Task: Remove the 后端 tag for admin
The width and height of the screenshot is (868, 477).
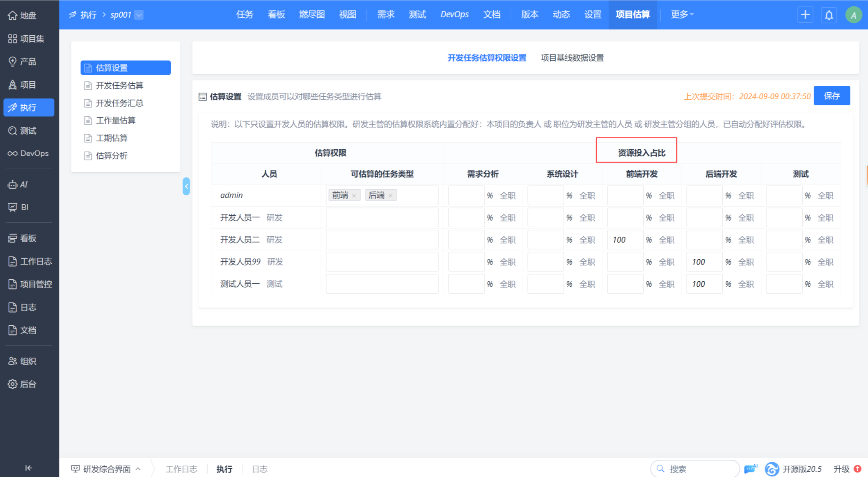Action: click(391, 196)
